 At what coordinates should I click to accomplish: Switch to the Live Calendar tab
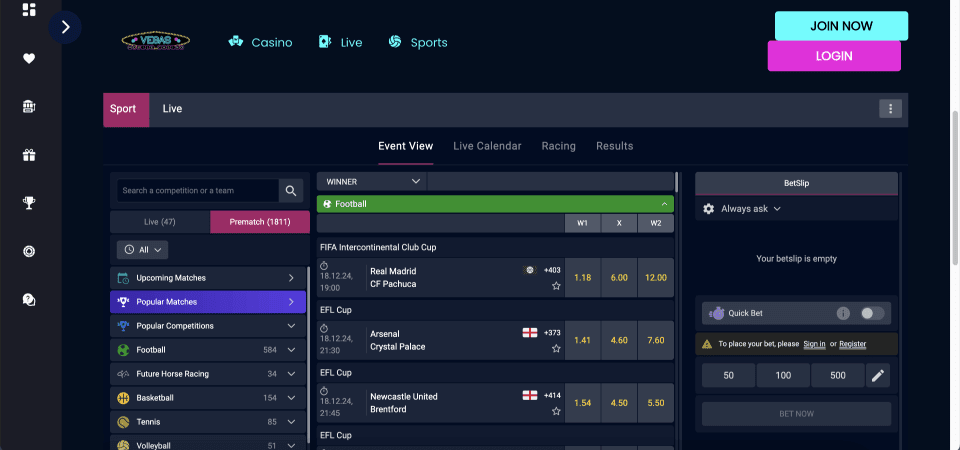[x=487, y=146]
